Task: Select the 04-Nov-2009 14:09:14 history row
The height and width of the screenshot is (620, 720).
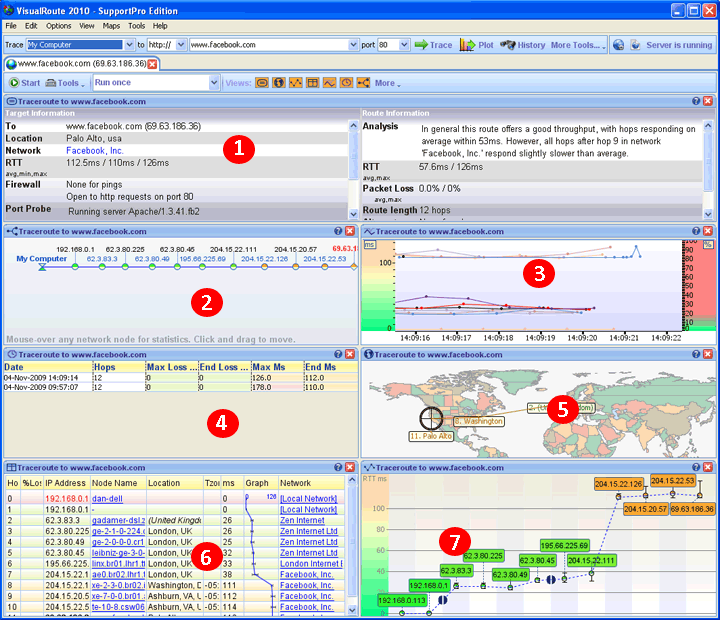Action: (180, 378)
